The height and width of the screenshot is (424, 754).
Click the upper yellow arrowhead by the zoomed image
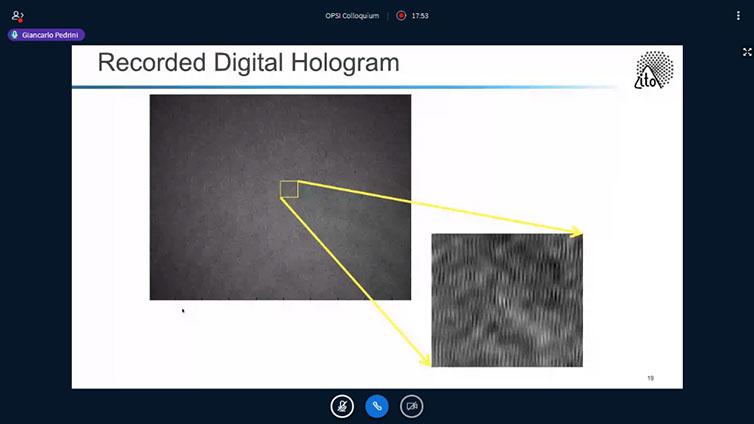(x=576, y=232)
